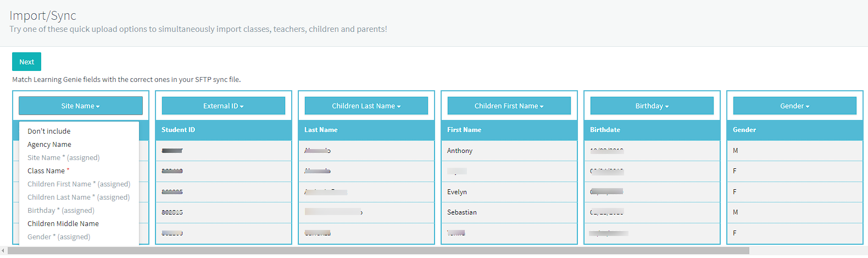Expand the External ID dropdown

(x=224, y=106)
